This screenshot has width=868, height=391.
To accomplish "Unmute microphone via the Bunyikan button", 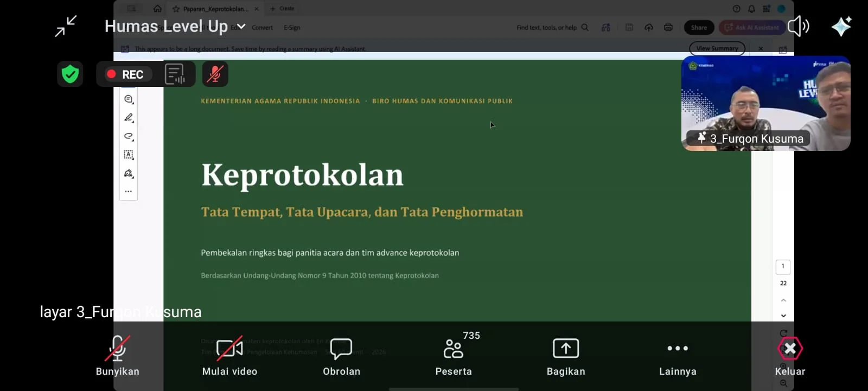I will pos(118,357).
